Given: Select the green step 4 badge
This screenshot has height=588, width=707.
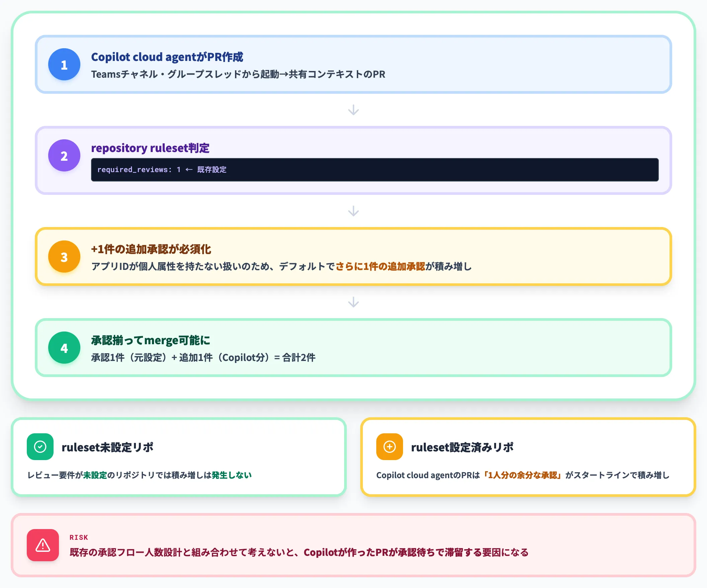Looking at the screenshot, I should (x=64, y=348).
